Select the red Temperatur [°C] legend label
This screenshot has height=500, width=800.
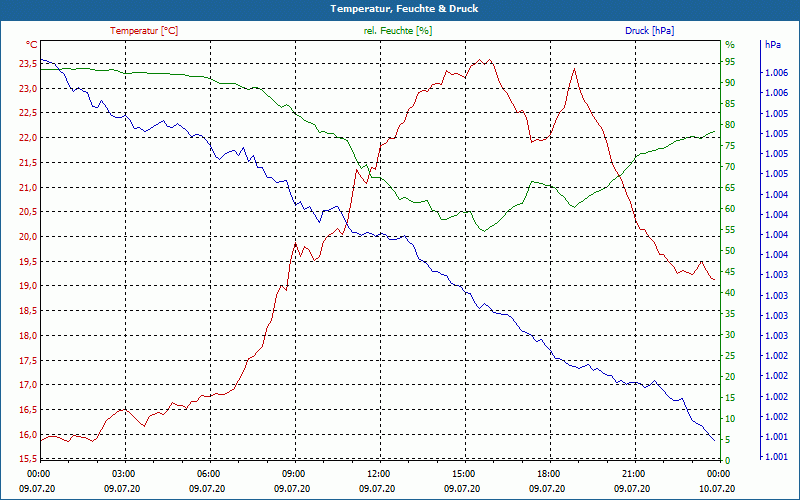[x=144, y=31]
